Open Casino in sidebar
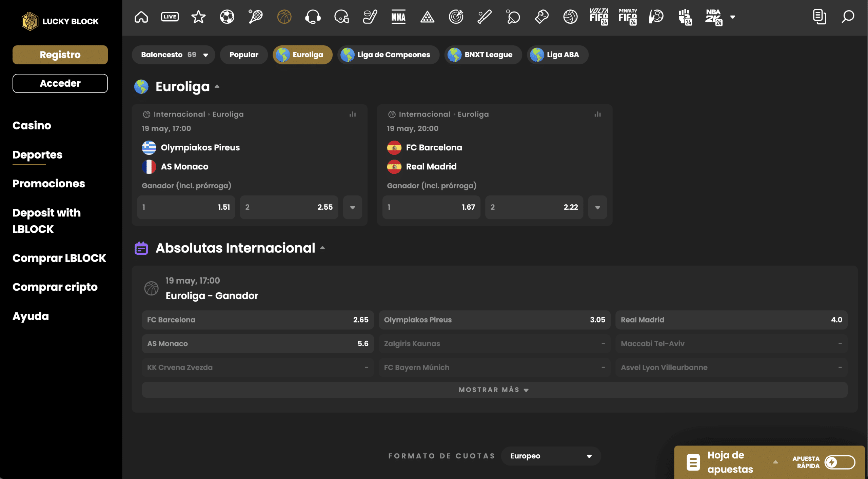 click(32, 125)
